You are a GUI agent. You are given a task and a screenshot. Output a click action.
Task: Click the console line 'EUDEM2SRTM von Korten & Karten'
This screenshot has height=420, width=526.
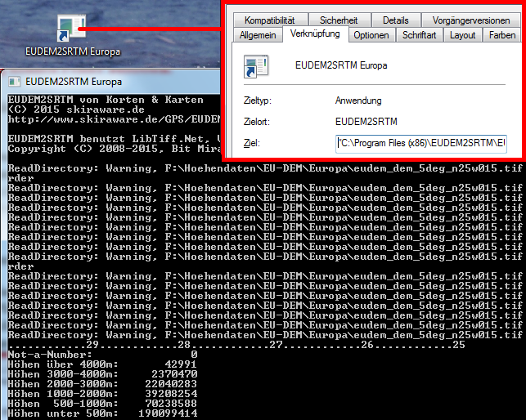[x=106, y=100]
